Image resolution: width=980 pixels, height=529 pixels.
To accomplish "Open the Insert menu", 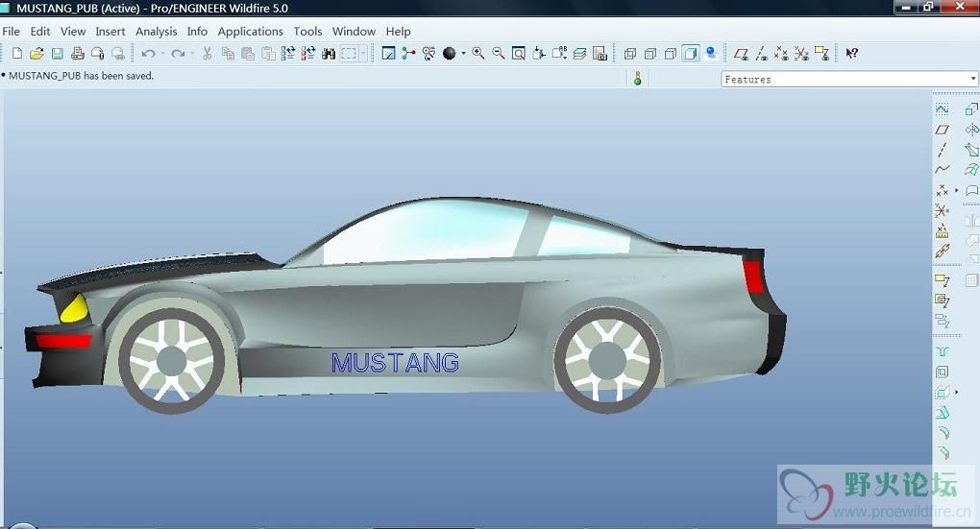I will coord(110,32).
